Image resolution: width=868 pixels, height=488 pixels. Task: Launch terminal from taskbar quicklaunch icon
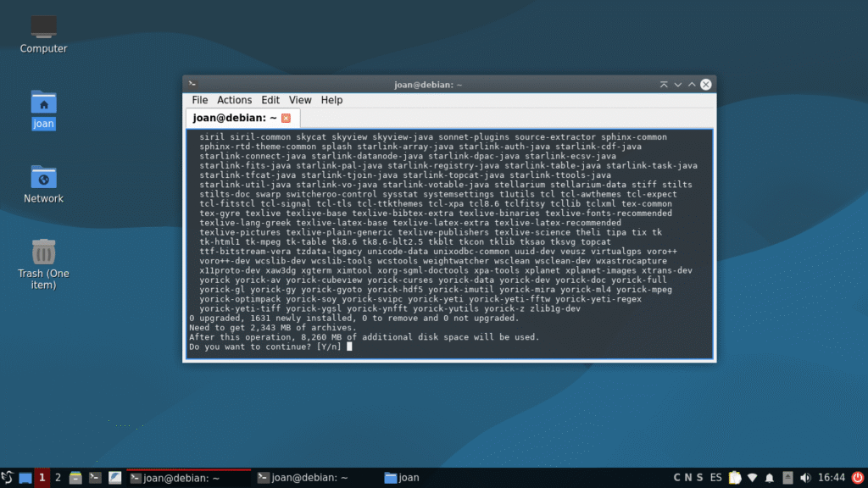pos(95,478)
